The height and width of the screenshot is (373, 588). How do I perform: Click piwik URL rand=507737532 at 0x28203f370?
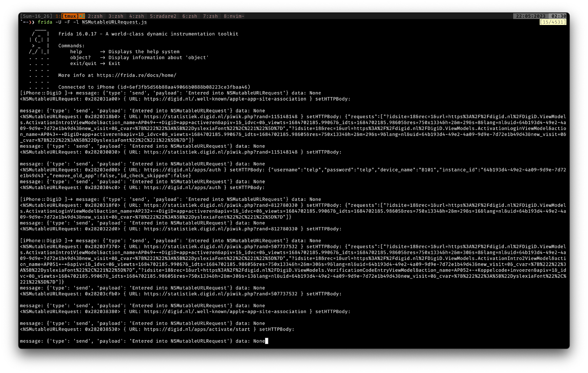coord(220,247)
